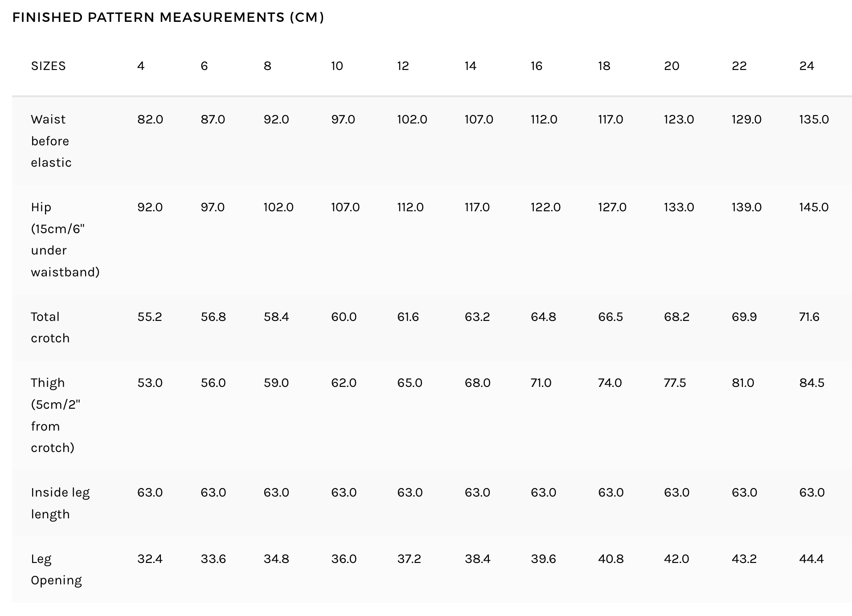Select hip value 139.0 for size 22
The height and width of the screenshot is (616, 852).
click(746, 207)
